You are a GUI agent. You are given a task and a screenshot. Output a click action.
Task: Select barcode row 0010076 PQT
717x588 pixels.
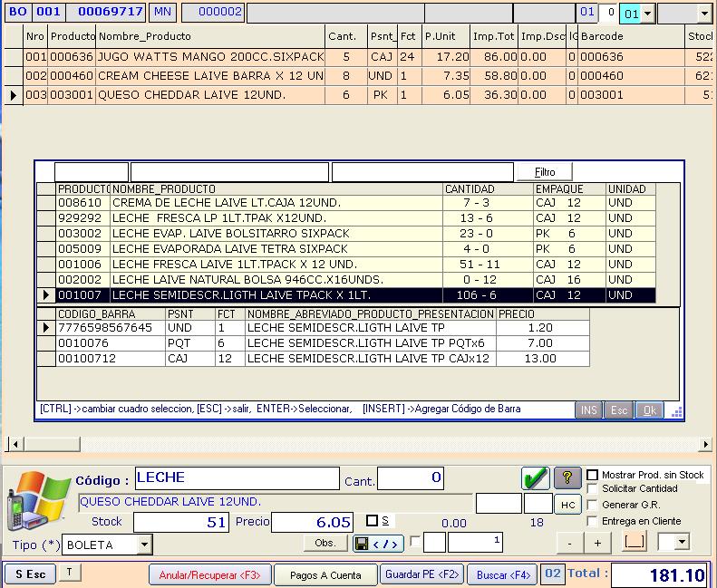(314, 343)
